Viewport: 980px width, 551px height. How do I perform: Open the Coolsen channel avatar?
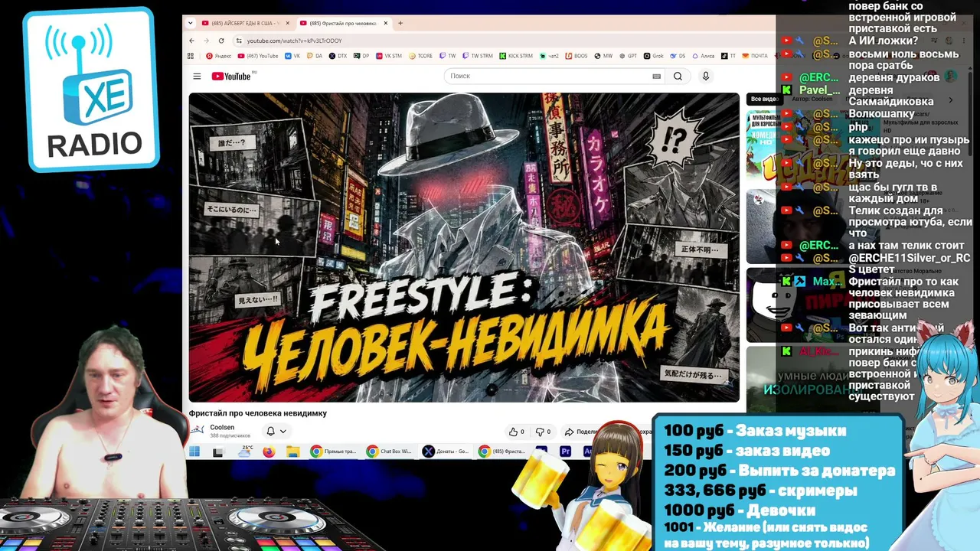pos(197,430)
